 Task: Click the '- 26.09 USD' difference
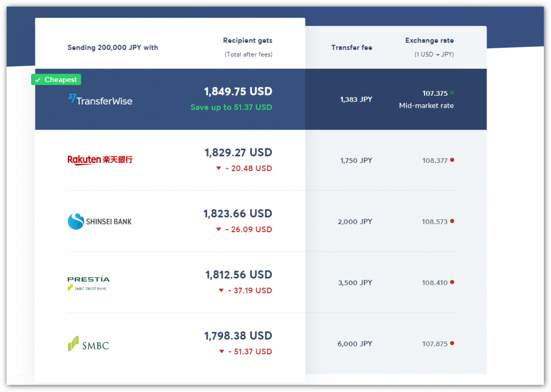click(x=249, y=230)
